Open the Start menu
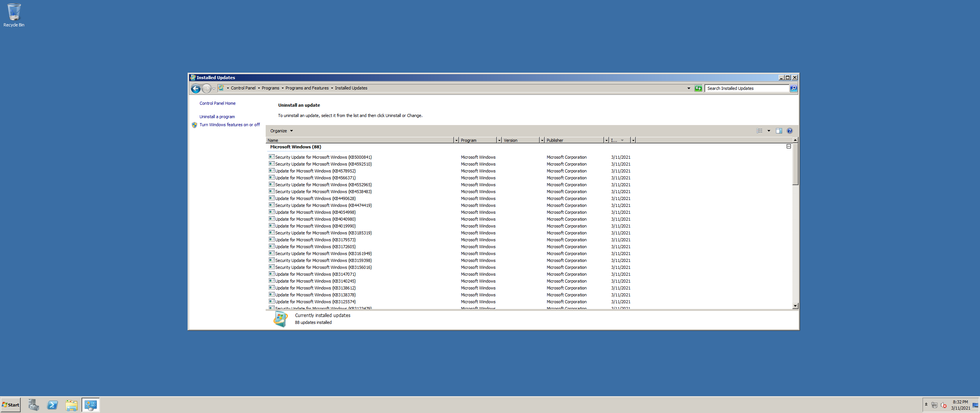Viewport: 980px width, 413px height. point(10,405)
